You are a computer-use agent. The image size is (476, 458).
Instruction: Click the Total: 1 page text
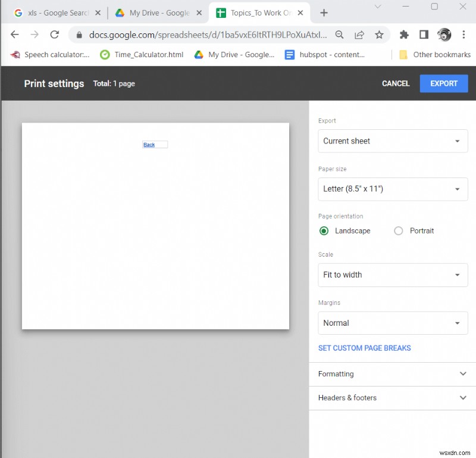(114, 83)
